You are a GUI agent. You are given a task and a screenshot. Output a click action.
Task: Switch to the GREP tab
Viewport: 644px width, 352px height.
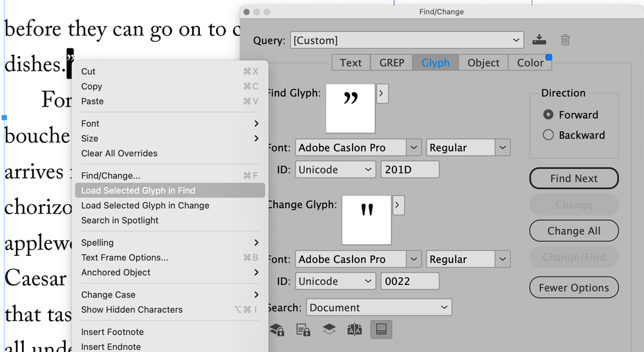point(391,63)
